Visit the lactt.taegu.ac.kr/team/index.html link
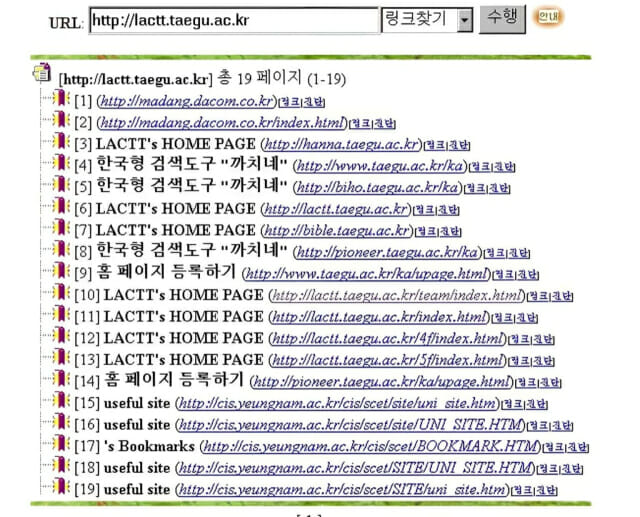Screen dimensions: 640x517 pyautogui.click(x=397, y=296)
